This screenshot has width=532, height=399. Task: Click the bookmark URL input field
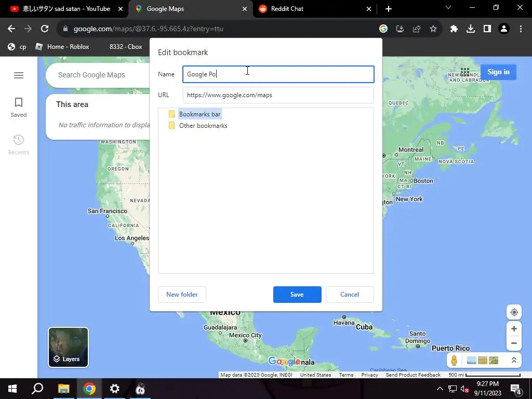pyautogui.click(x=278, y=95)
